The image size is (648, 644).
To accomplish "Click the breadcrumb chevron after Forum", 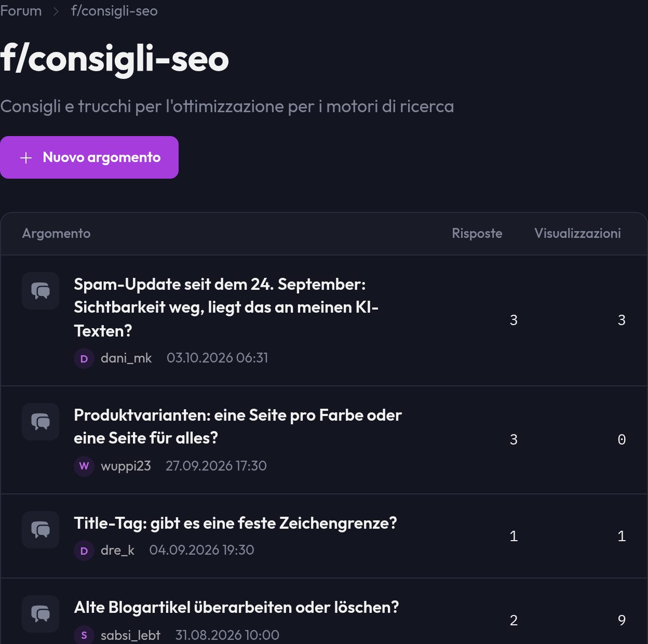I will [56, 11].
